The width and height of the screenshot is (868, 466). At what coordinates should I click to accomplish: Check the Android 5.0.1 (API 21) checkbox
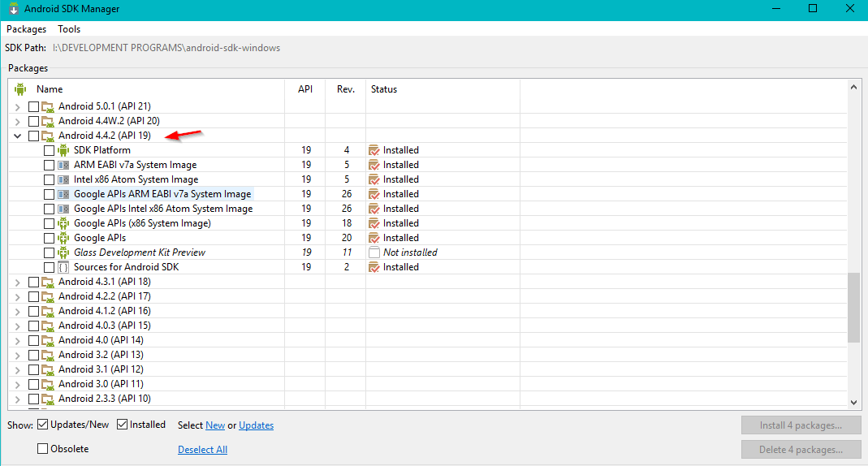tap(34, 106)
